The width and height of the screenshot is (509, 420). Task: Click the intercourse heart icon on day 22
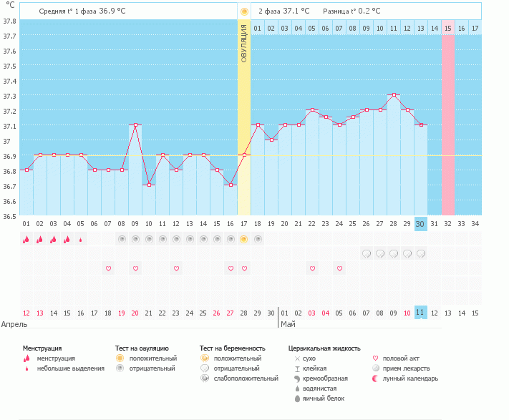312,268
